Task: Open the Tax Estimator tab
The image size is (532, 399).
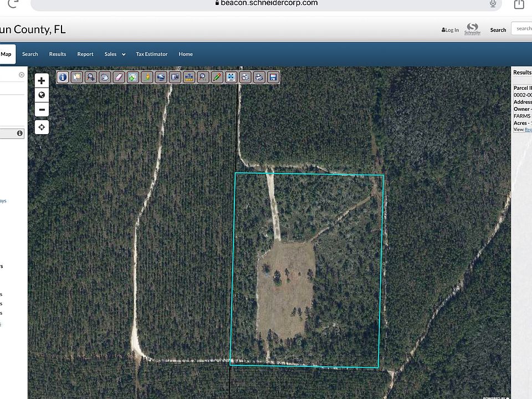Action: [151, 54]
